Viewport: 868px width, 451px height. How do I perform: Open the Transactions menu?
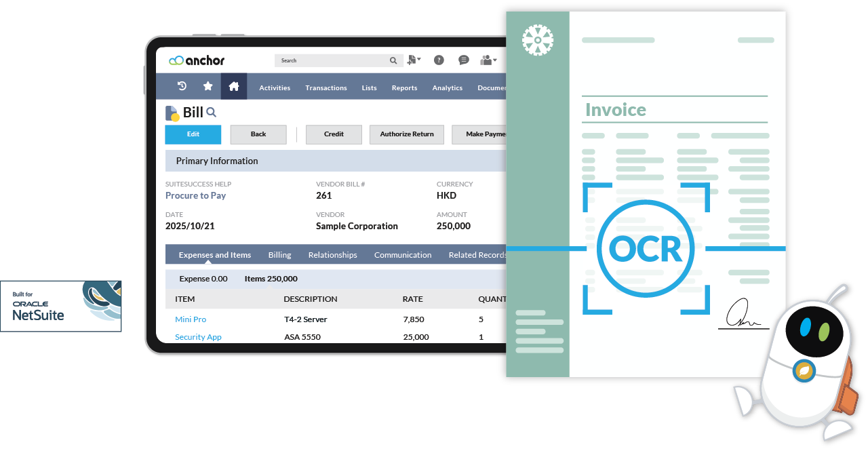point(326,87)
